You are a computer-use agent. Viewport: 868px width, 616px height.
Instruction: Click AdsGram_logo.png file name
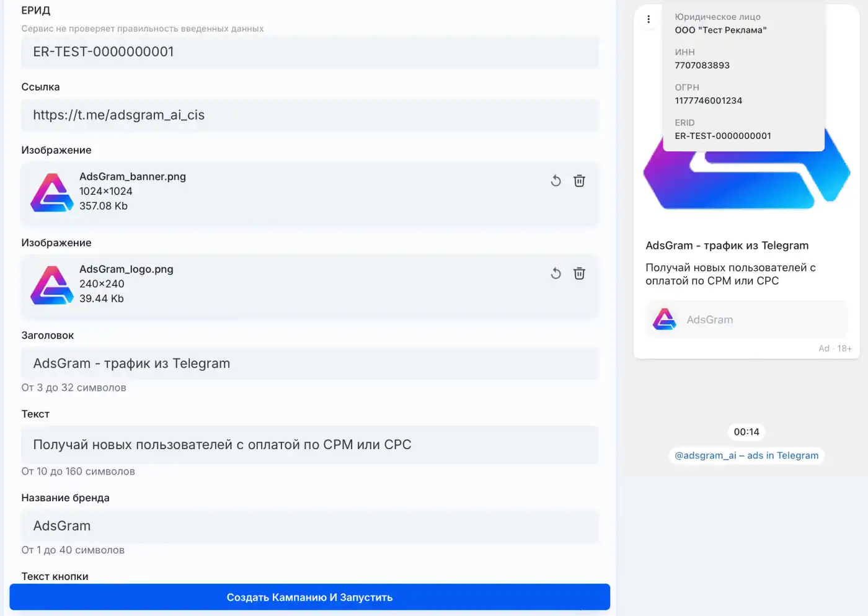tap(126, 269)
